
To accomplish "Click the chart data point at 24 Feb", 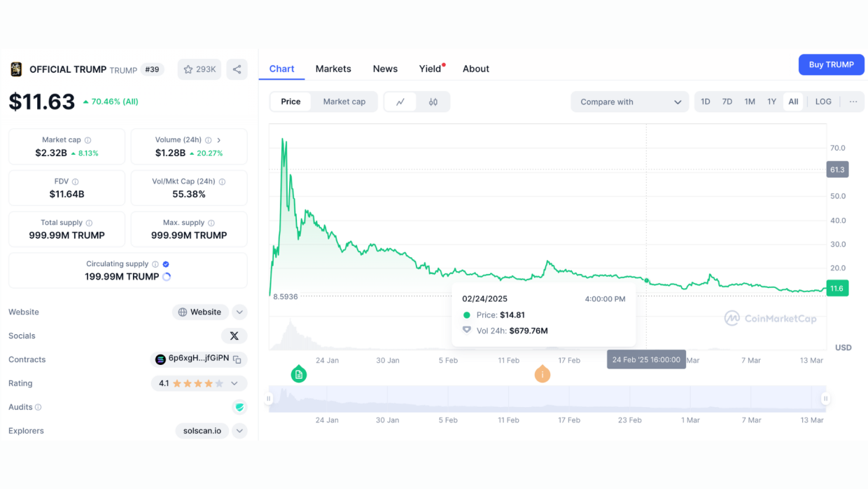I will pos(647,281).
